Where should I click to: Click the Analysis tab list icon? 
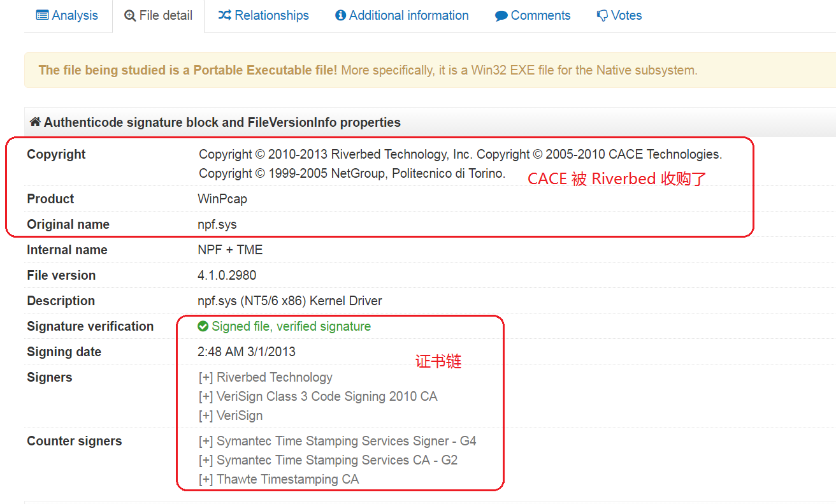coord(42,15)
